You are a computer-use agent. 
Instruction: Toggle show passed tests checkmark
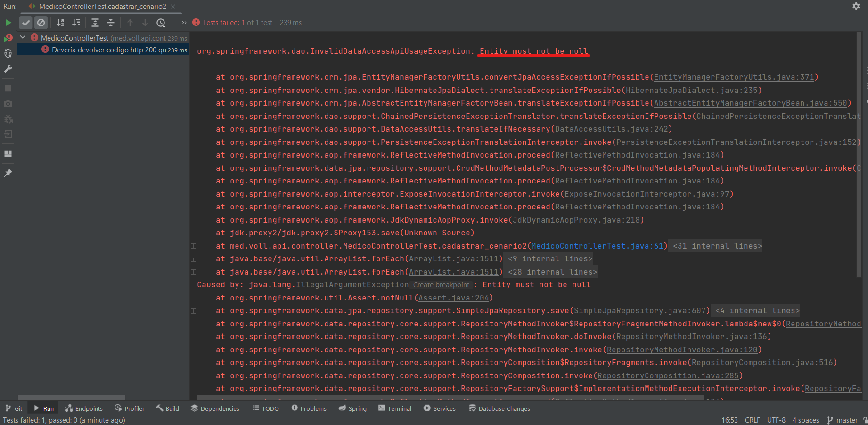[x=26, y=23]
